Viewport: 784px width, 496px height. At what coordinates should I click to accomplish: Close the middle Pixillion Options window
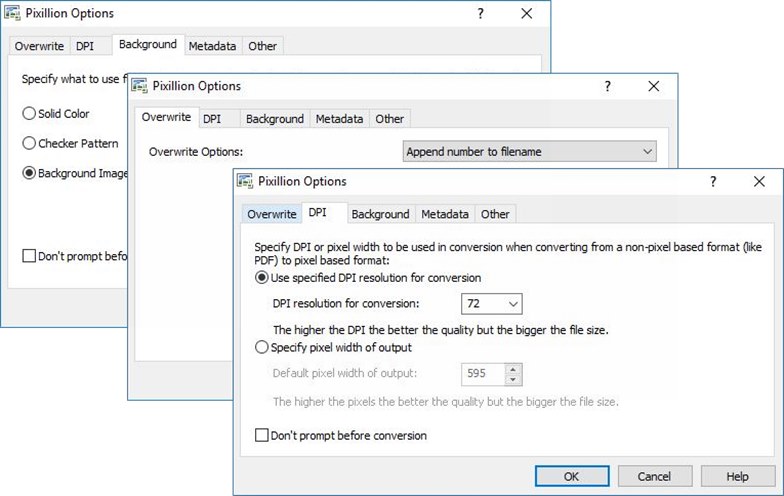[654, 86]
